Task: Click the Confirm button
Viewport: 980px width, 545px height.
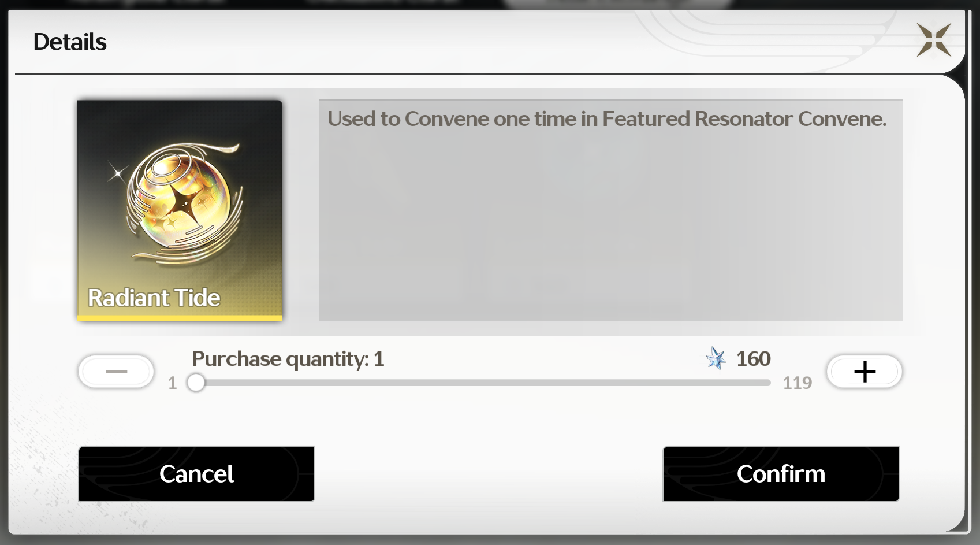Action: click(781, 474)
